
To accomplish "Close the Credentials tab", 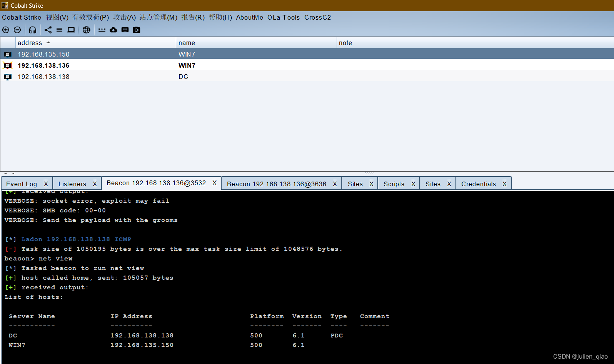I will click(504, 184).
